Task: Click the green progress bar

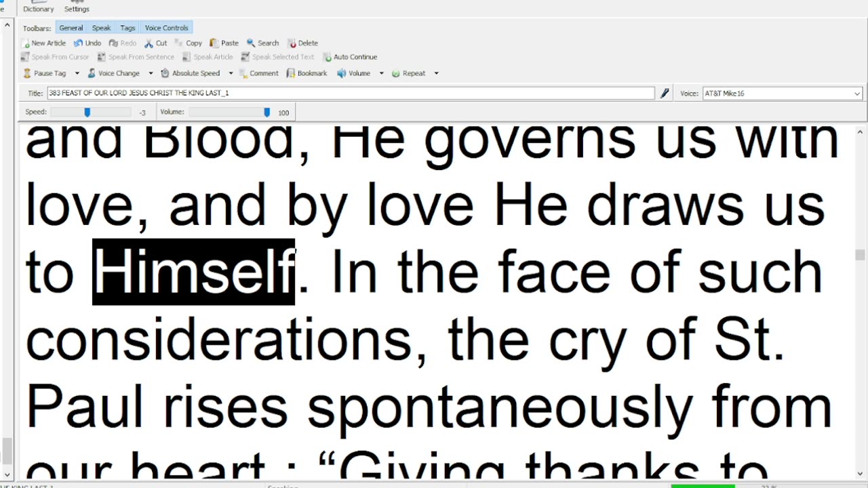Action: (703, 486)
